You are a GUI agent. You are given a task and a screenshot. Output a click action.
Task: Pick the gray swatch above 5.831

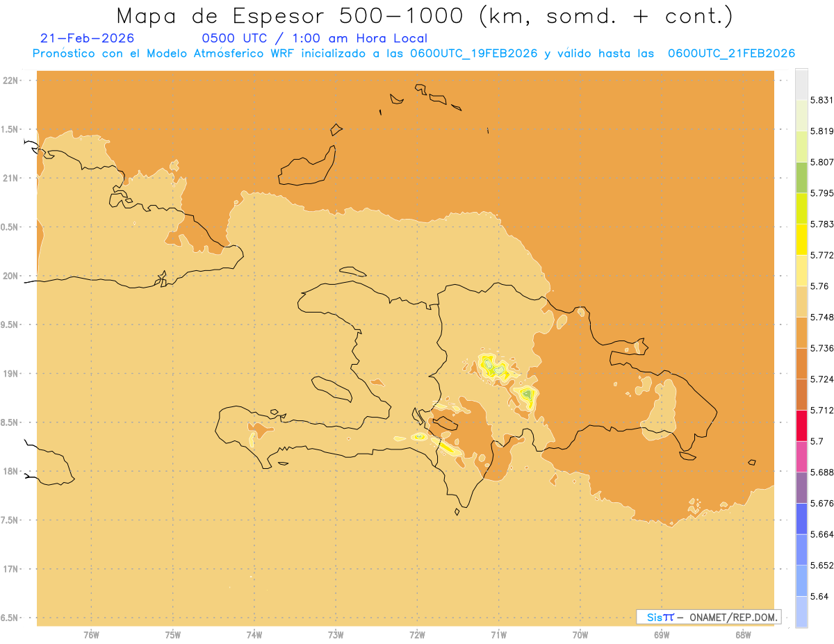(x=801, y=84)
